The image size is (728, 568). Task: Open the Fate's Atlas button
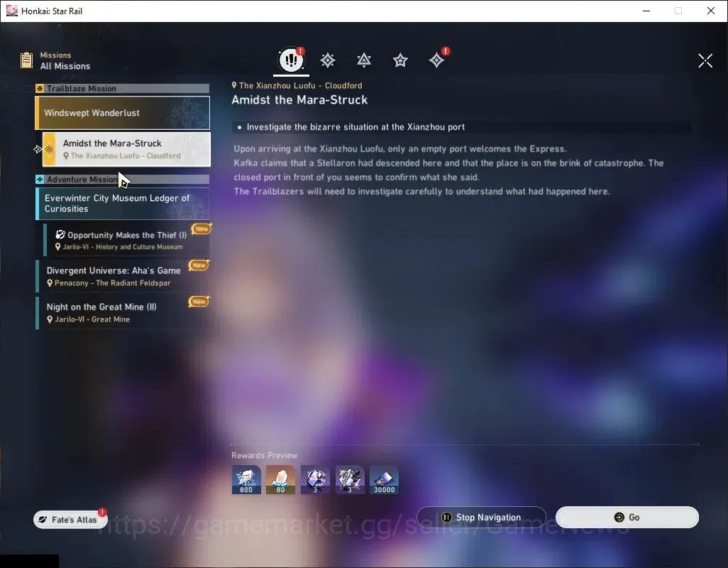pyautogui.click(x=70, y=520)
